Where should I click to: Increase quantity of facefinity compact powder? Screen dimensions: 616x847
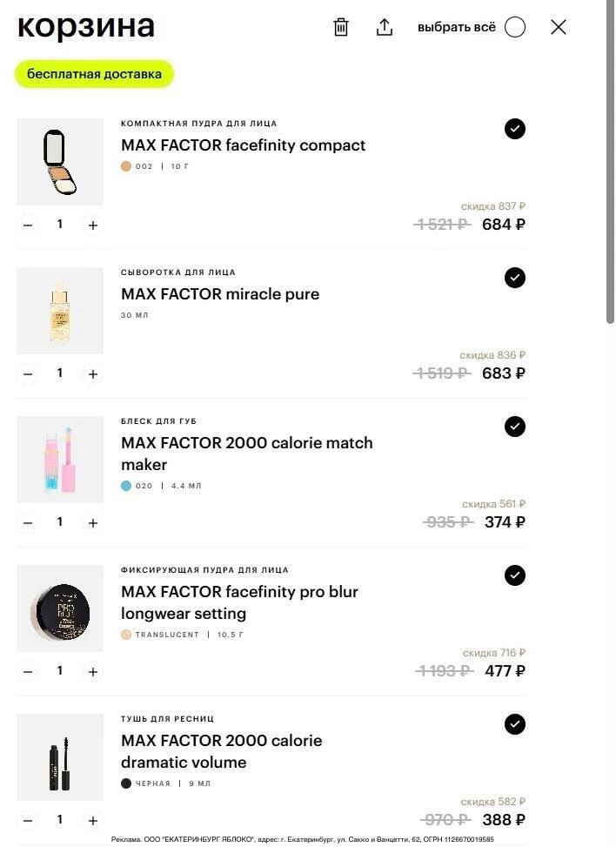coord(93,225)
